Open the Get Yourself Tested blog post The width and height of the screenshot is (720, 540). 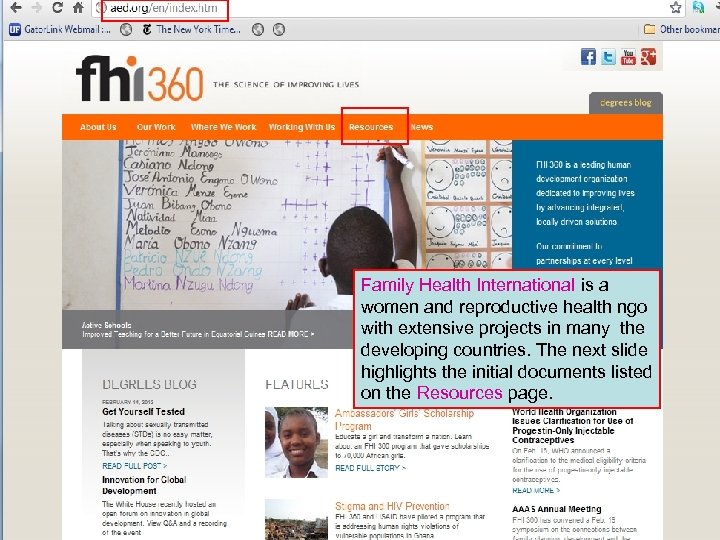[143, 411]
